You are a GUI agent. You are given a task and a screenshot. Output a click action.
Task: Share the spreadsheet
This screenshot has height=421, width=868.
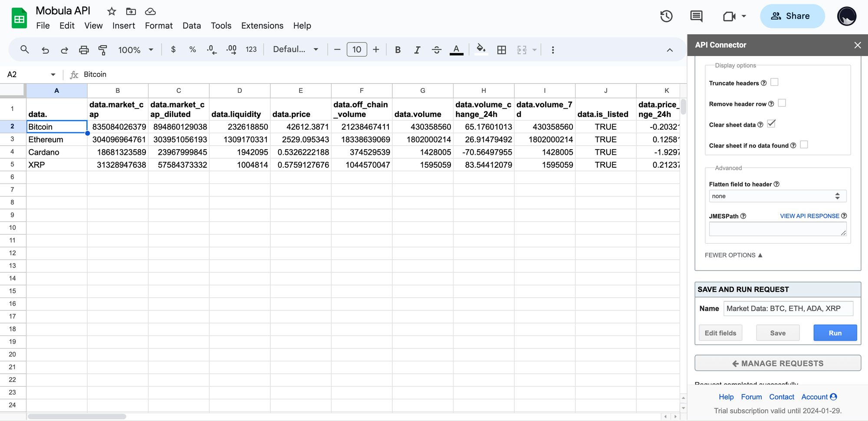point(792,16)
